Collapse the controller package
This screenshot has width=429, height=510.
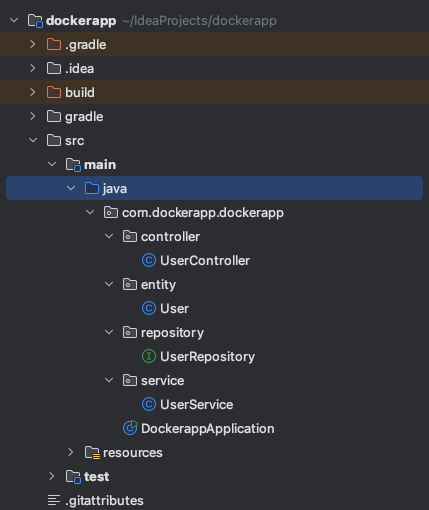[109, 236]
